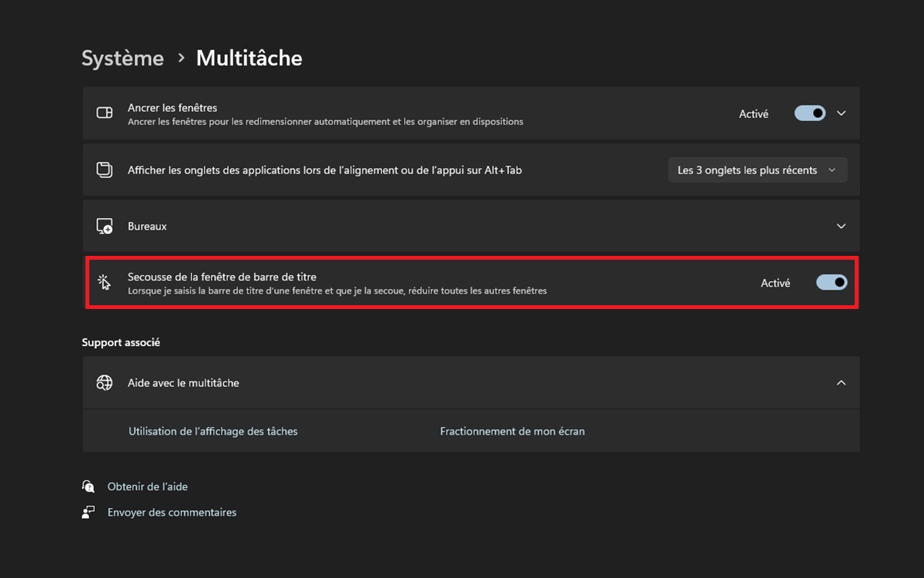
Task: Click the Bureaux desktops icon
Action: point(104,227)
